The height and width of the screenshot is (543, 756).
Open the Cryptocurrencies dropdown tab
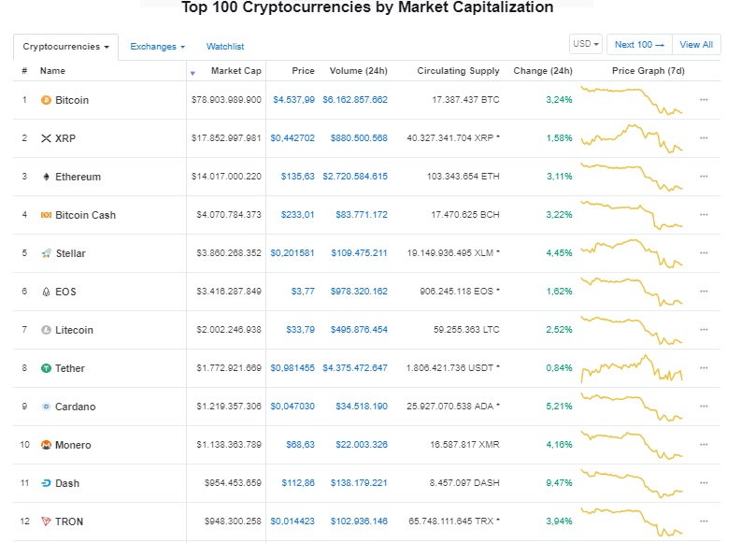click(x=66, y=47)
